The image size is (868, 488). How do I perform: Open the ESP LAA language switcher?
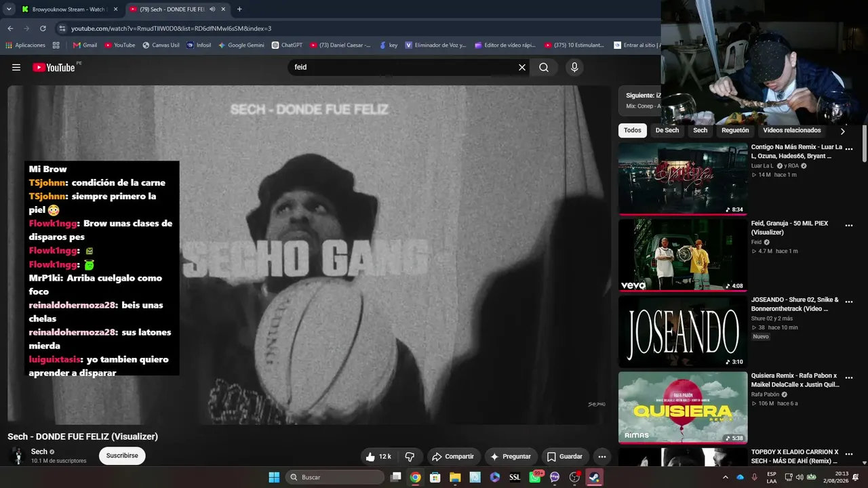point(772,477)
